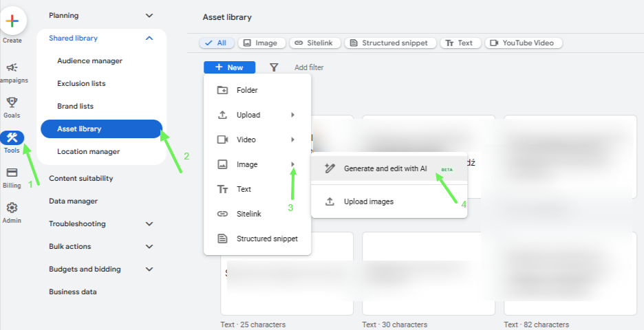Expand the Budgets and bidding section
This screenshot has height=330, width=644.
(x=149, y=269)
